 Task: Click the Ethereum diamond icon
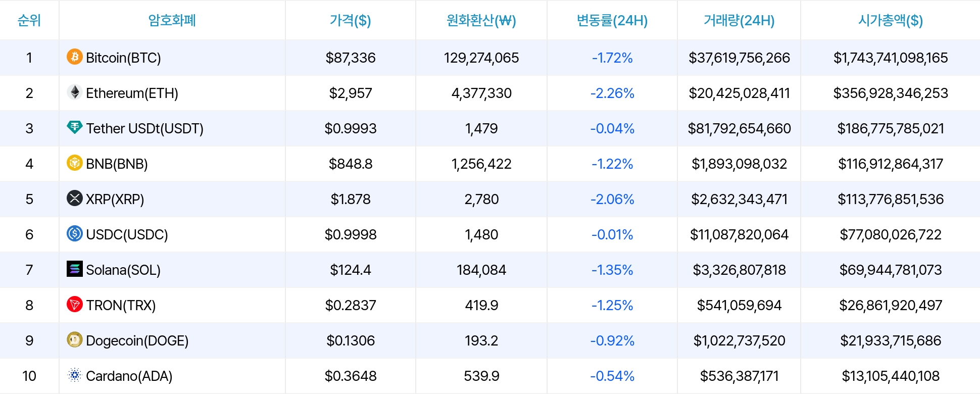click(x=75, y=92)
